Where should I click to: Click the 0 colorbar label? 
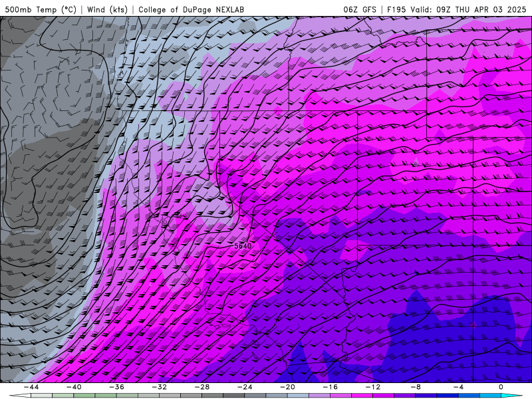click(x=501, y=387)
